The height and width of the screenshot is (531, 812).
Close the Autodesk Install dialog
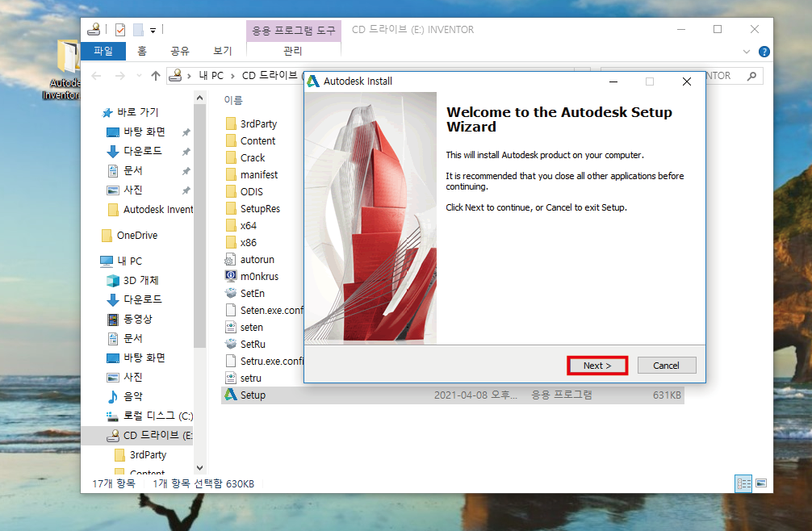[x=687, y=82]
